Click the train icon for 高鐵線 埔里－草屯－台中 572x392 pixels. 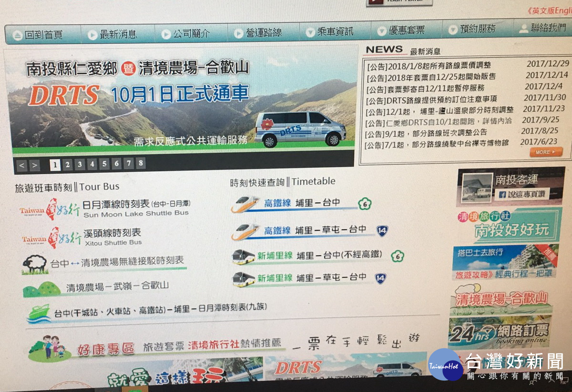pyautogui.click(x=245, y=231)
